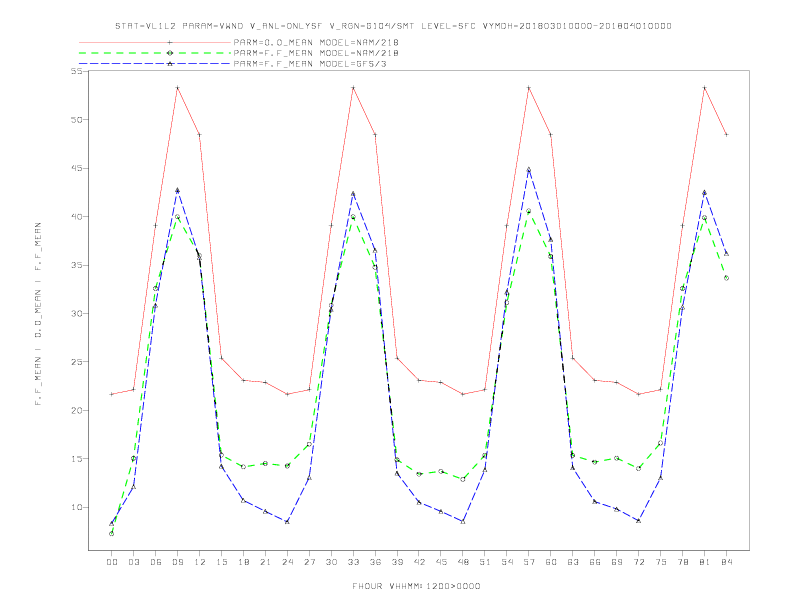Image resolution: width=792 pixels, height=612 pixels.
Task: Click the green circle marker at hour 84
Action: coord(726,278)
